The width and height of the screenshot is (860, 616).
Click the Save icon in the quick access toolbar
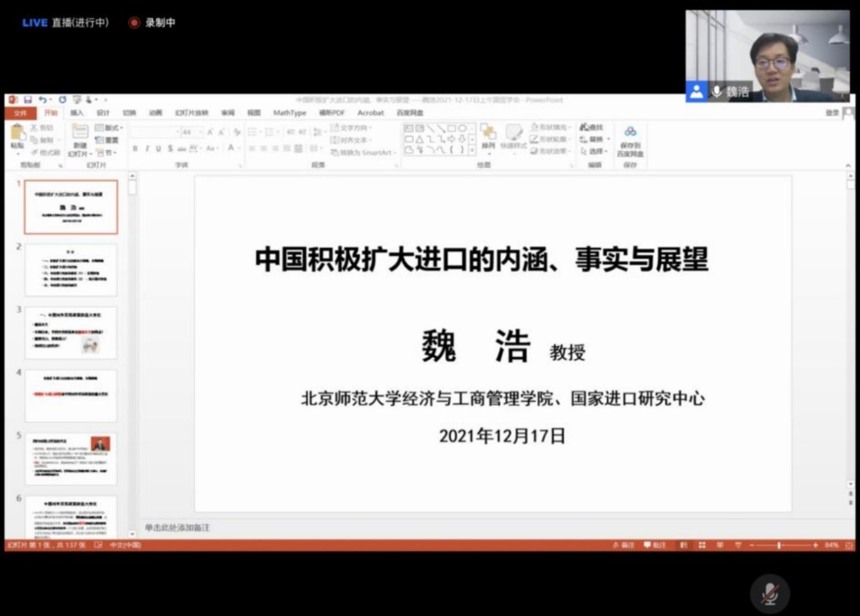tap(29, 99)
